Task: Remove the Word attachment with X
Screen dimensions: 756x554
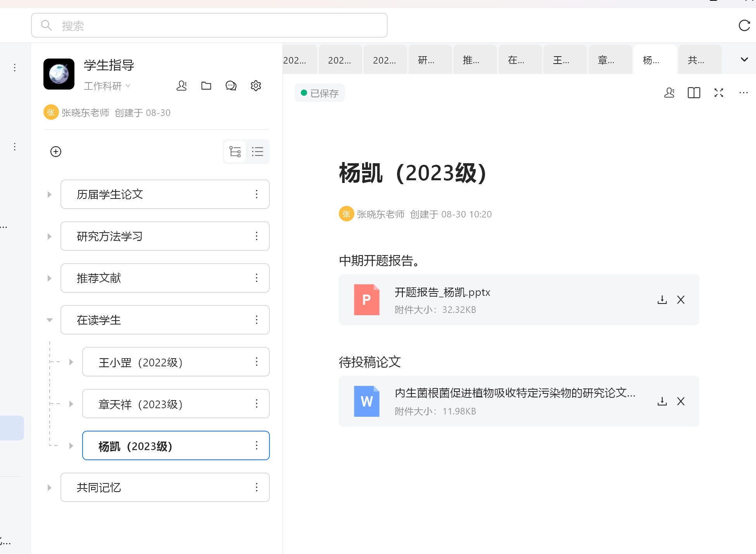Action: [681, 401]
